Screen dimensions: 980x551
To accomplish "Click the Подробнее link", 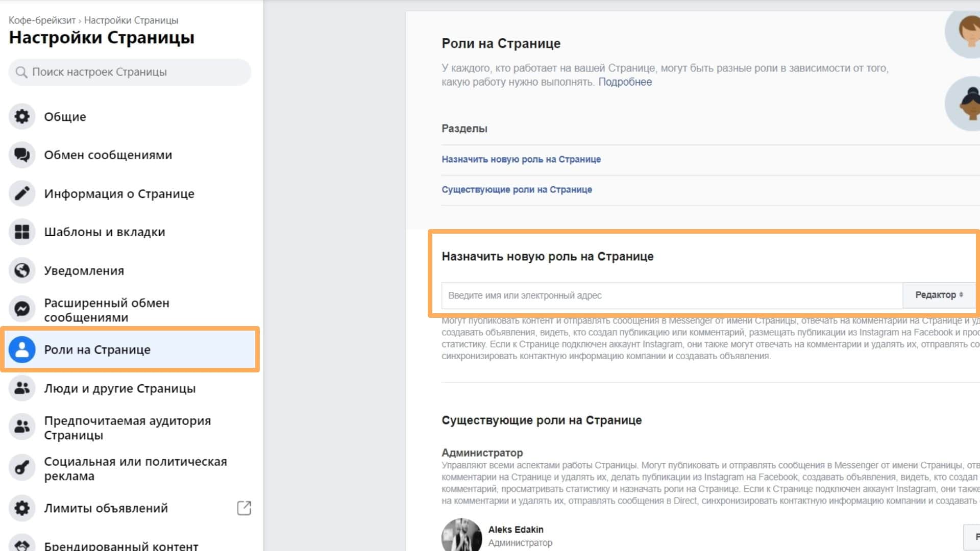I will pyautogui.click(x=625, y=82).
